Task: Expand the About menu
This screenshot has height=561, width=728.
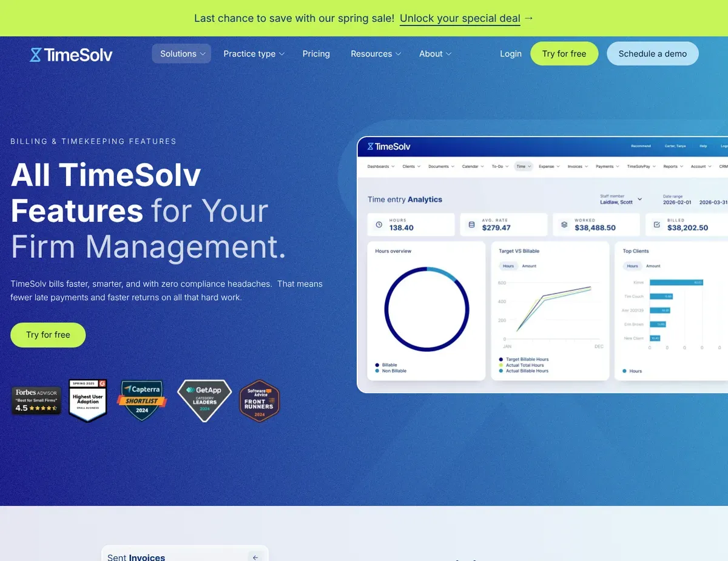Action: pyautogui.click(x=435, y=54)
